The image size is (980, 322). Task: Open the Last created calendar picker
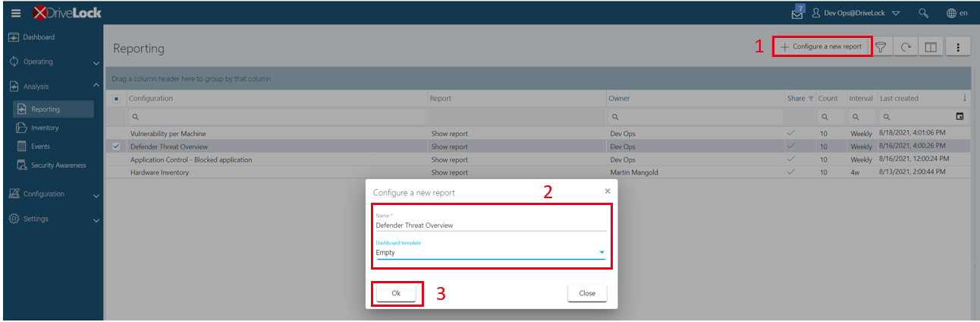tap(960, 117)
